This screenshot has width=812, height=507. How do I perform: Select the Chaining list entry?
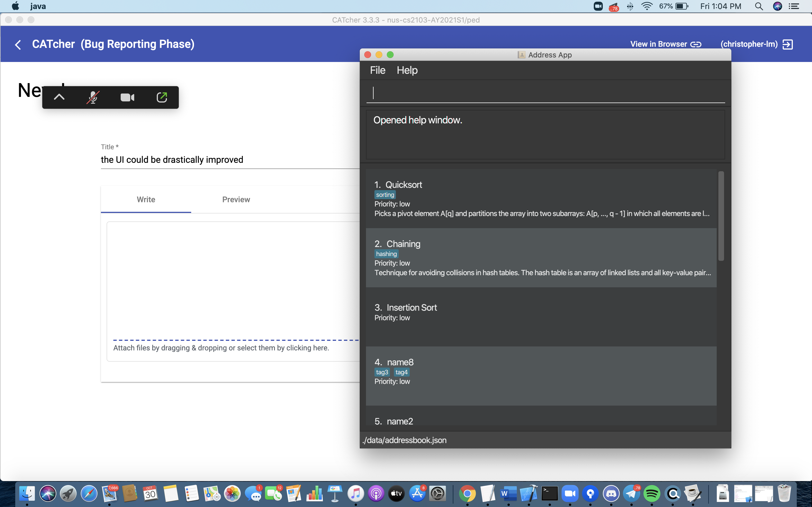pos(541,257)
